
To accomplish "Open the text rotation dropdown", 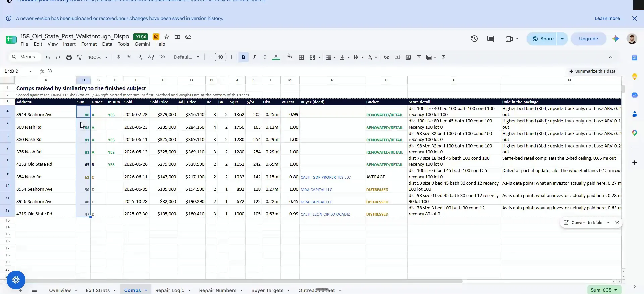I will 372,57.
